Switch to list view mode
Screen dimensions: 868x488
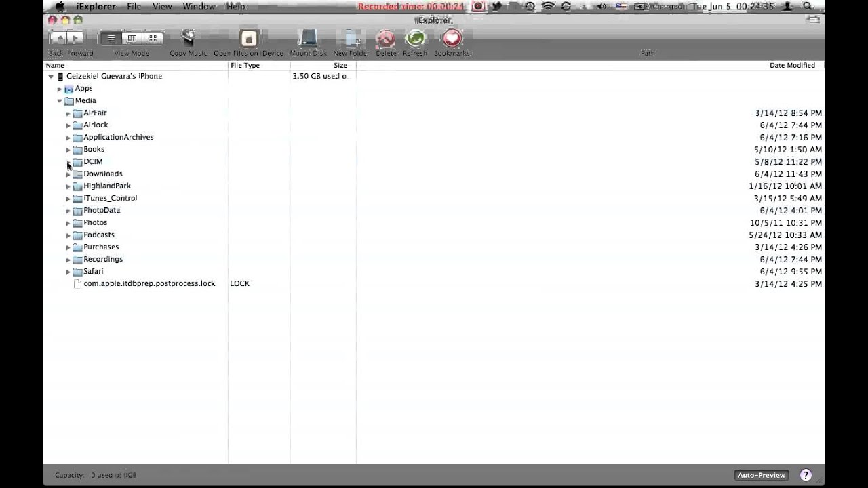tap(111, 39)
